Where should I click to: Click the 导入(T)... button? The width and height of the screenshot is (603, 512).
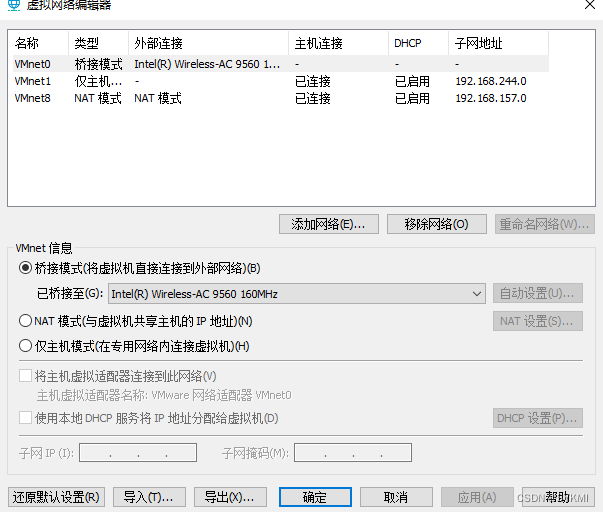[149, 497]
